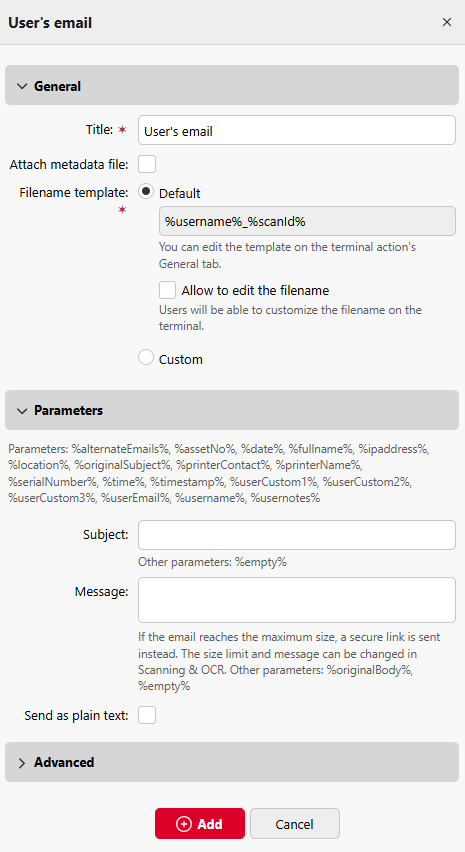465x852 pixels.
Task: Expand the Advanced section chevron
Action: 22,763
